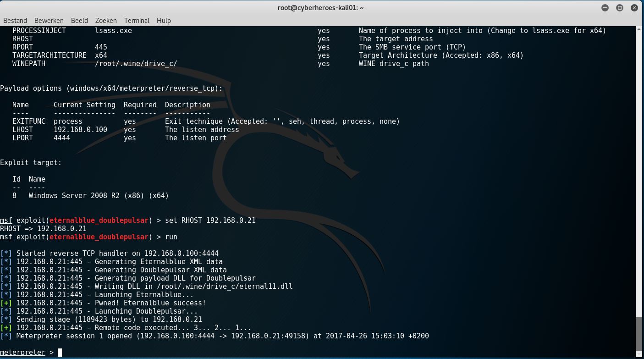Minimize the terminal window
Image resolution: width=644 pixels, height=359 pixels.
coord(605,8)
